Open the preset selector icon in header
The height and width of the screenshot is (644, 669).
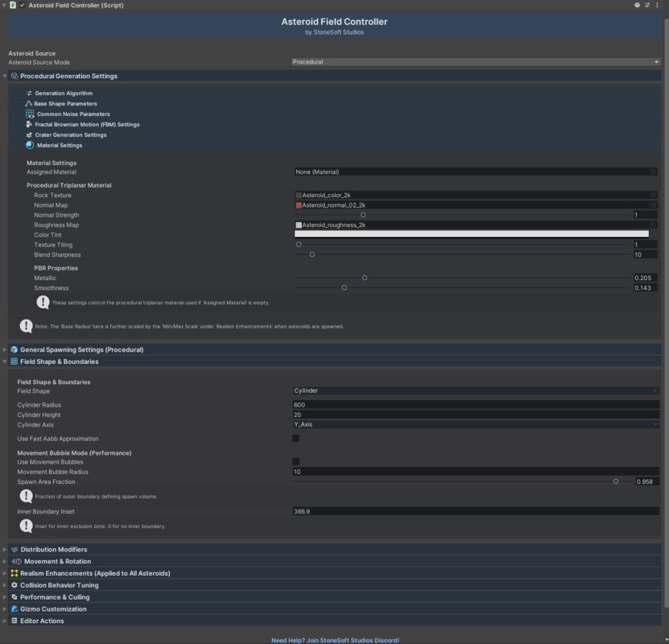(x=647, y=5)
